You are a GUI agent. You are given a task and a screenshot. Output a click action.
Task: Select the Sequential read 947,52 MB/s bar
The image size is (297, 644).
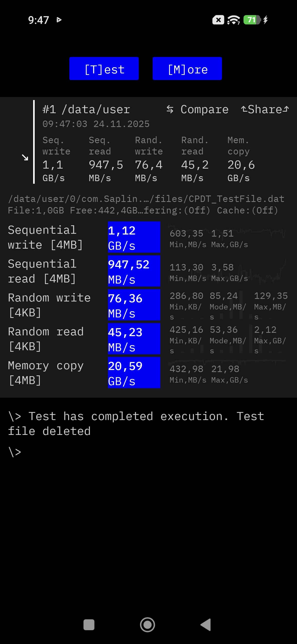134,271
